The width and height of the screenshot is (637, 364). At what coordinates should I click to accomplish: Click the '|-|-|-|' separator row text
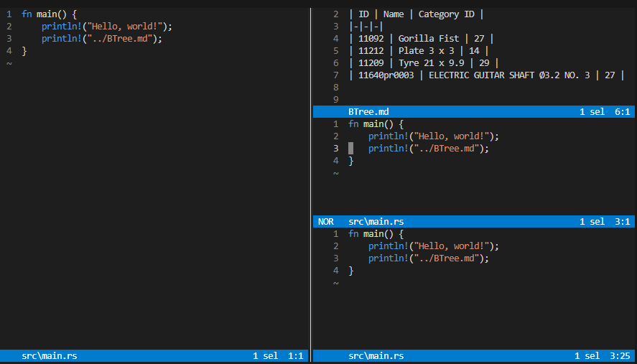point(366,27)
